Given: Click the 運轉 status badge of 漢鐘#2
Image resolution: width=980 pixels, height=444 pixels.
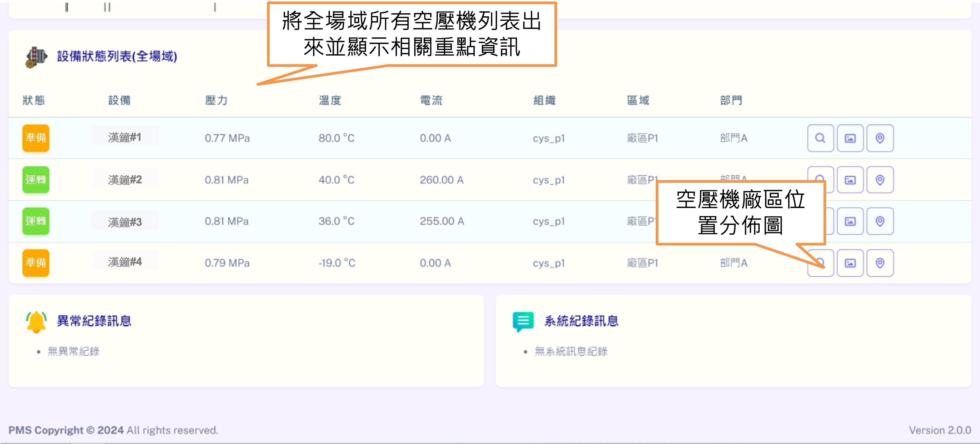Looking at the screenshot, I should (x=36, y=180).
